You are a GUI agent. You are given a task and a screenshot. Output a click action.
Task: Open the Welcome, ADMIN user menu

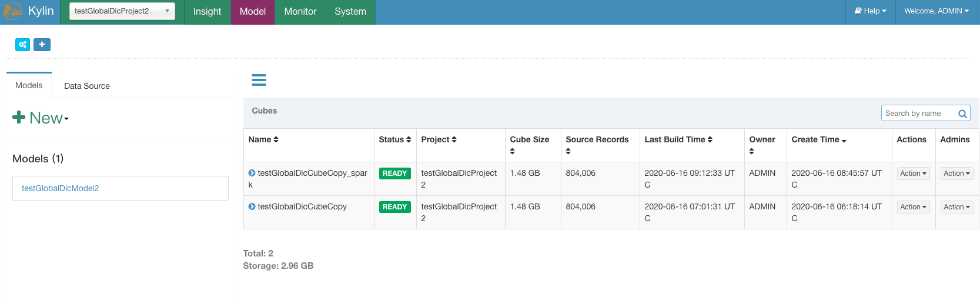(936, 11)
